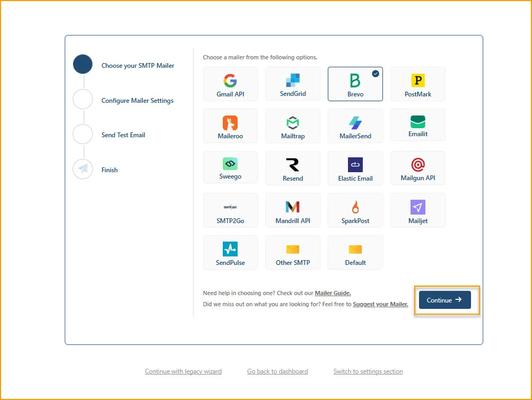Pick the Mailgun API mailer
The width and height of the screenshot is (532, 400).
pos(417,168)
